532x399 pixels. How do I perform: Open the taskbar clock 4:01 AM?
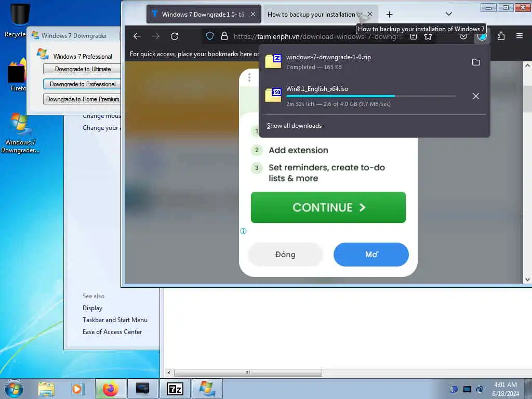coord(506,389)
